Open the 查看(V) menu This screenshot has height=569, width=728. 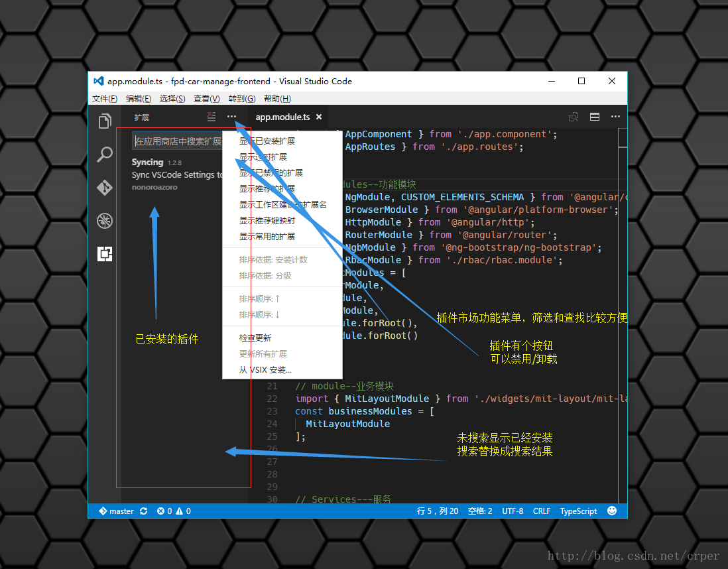click(207, 98)
